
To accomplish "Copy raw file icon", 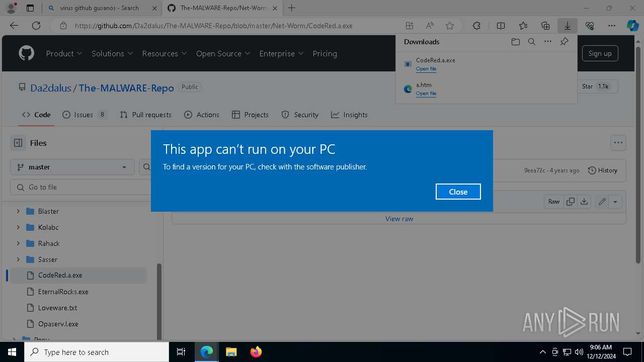I will point(571,202).
